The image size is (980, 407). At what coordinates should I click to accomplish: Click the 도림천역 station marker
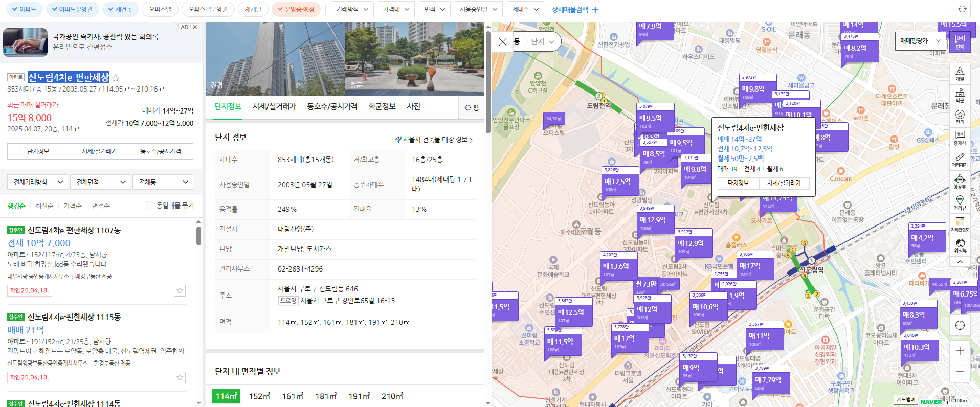(x=599, y=97)
